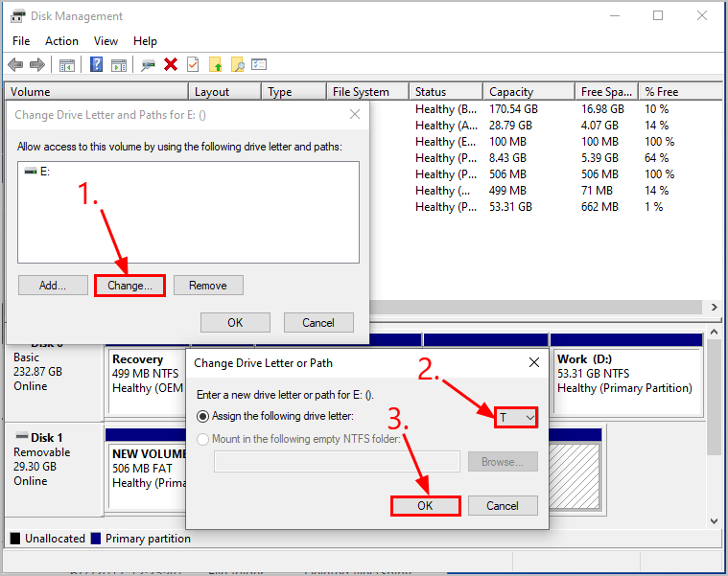This screenshot has width=728, height=576.
Task: Sort by the Free Space column header
Action: coord(607,92)
